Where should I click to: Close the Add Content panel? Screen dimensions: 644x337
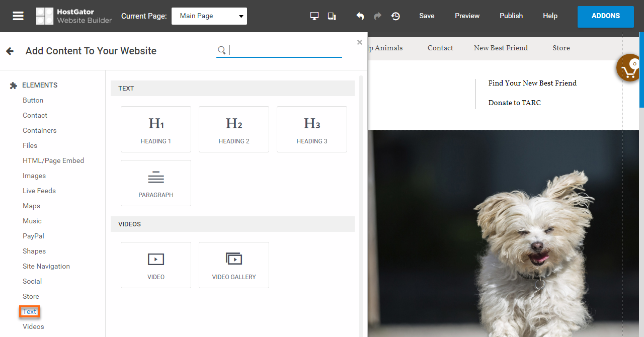(359, 43)
